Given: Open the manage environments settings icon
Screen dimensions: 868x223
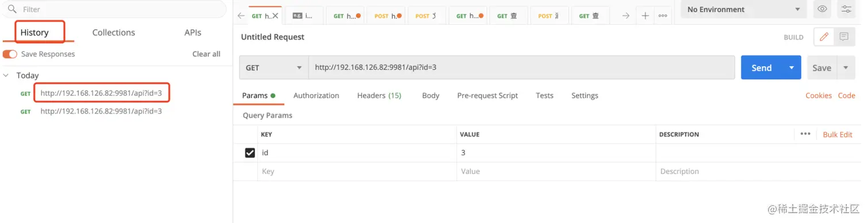Looking at the screenshot, I should pyautogui.click(x=846, y=9).
